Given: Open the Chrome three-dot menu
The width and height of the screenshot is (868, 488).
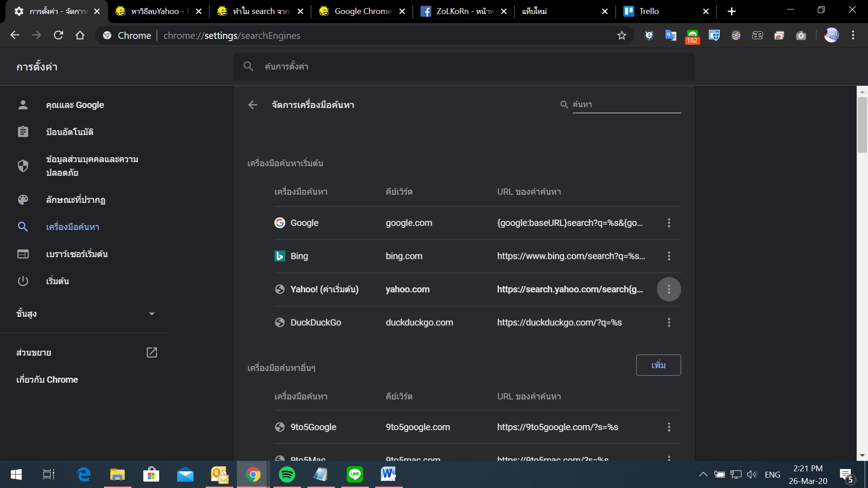Looking at the screenshot, I should point(853,35).
